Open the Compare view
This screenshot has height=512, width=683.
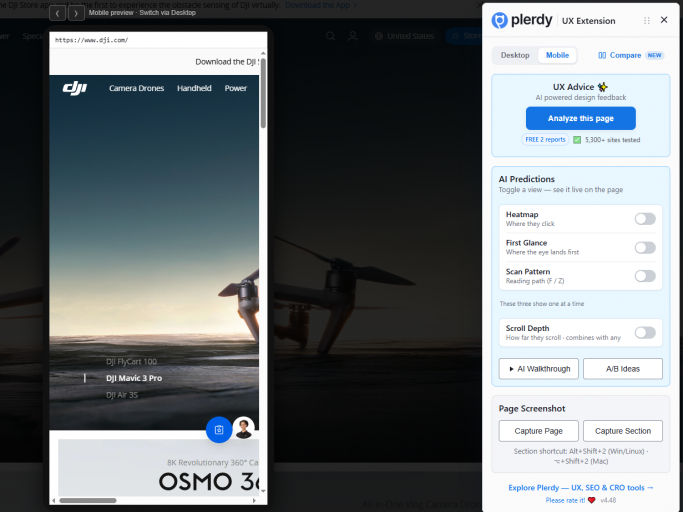click(630, 55)
